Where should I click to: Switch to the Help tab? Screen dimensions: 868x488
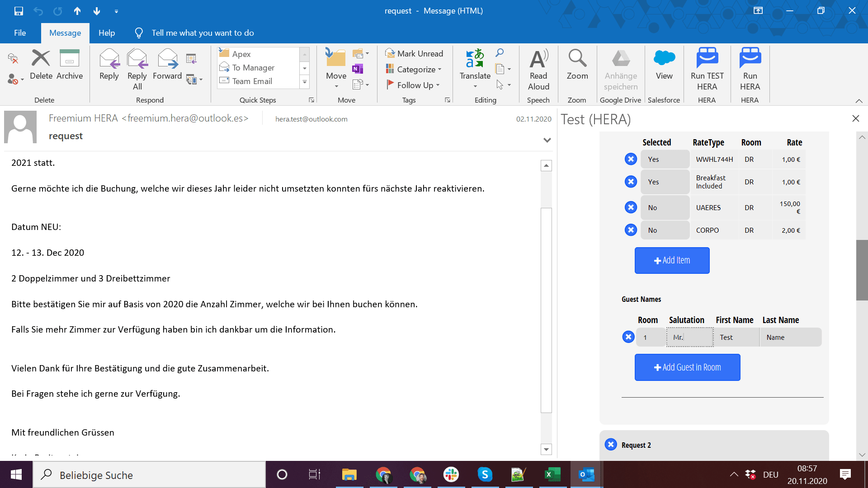pos(107,33)
